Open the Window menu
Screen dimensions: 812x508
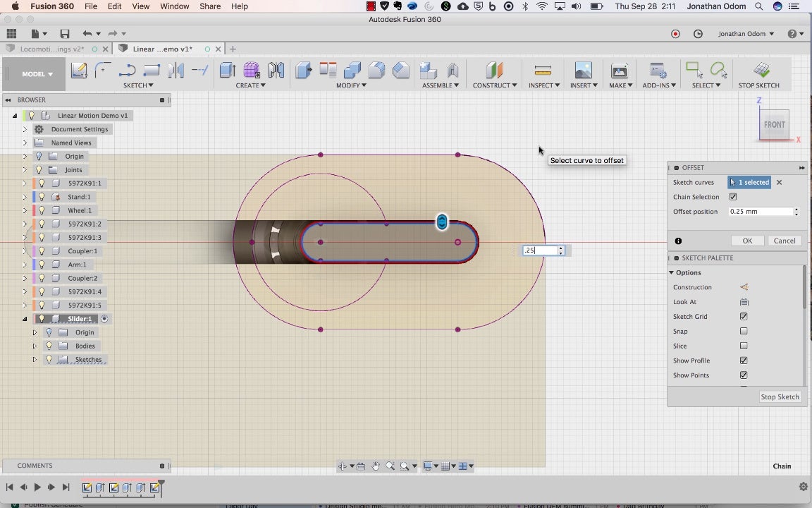coord(174,6)
